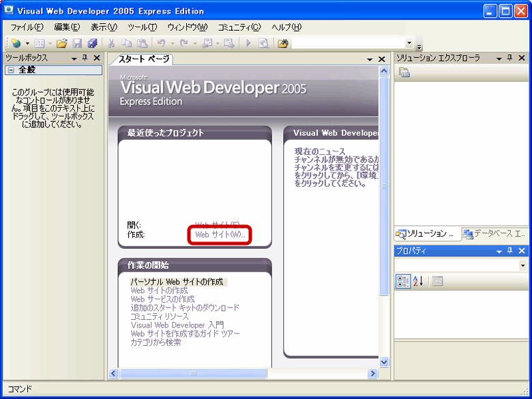Click Web サイトを作成するガイド ツアー link
The width and height of the screenshot is (532, 399).
click(x=186, y=334)
